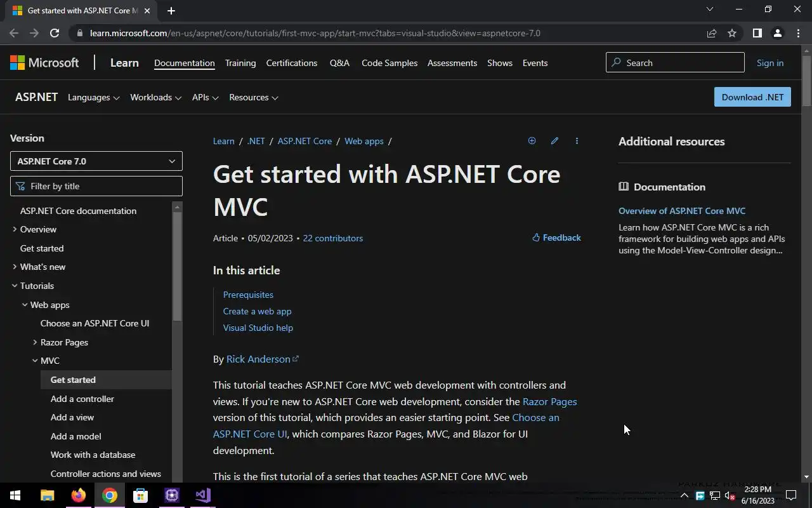
Task: Click the edit pencil icon
Action: [x=554, y=141]
